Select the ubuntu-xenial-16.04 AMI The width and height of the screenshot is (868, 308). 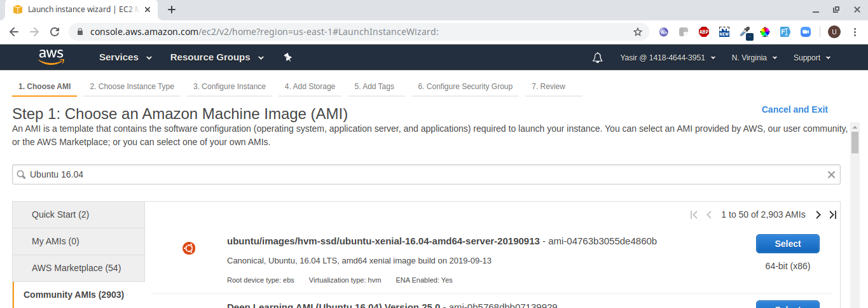tap(787, 244)
